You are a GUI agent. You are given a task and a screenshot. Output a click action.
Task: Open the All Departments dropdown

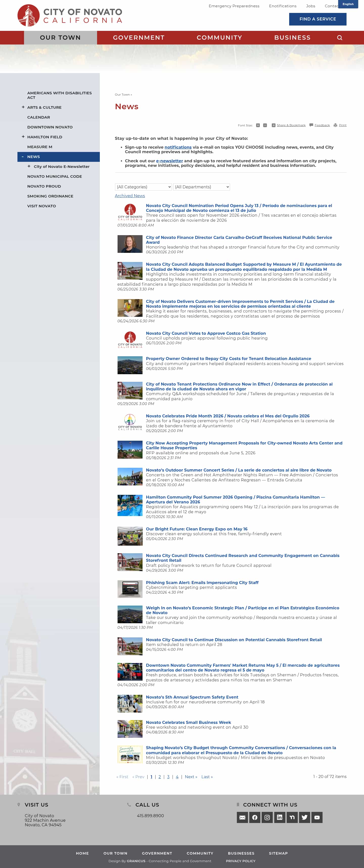(x=201, y=187)
